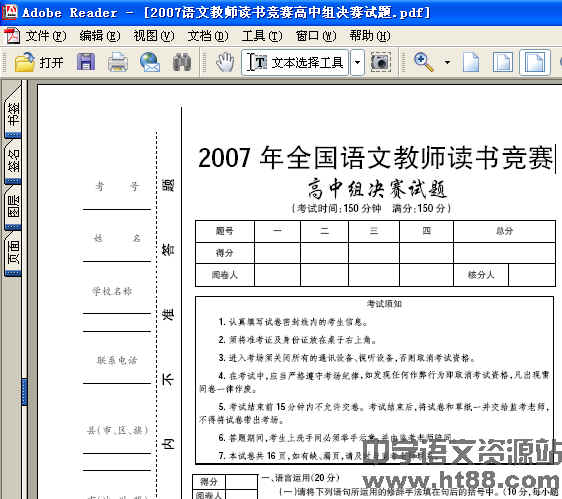The height and width of the screenshot is (499, 562).
Task: Select the Hand tool
Action: (225, 62)
